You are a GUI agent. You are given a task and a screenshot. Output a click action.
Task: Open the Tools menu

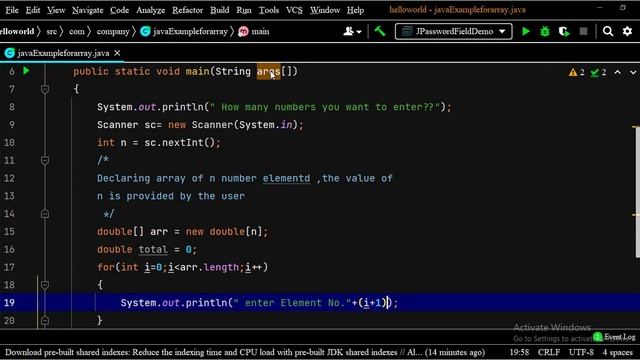(x=269, y=10)
